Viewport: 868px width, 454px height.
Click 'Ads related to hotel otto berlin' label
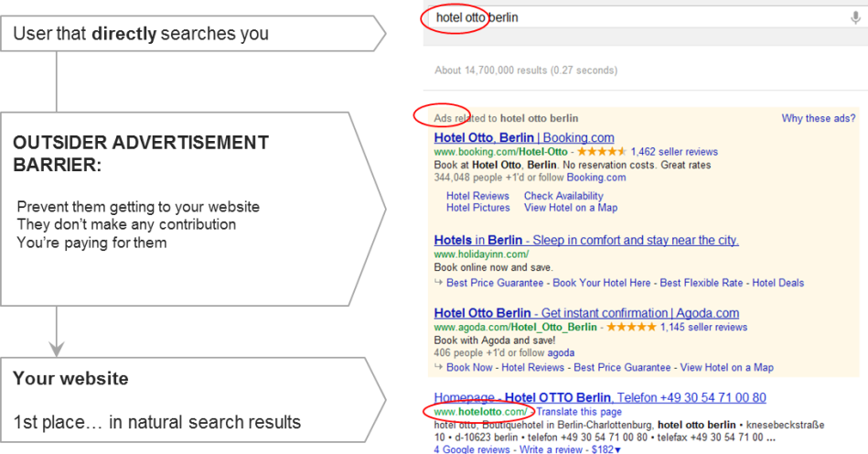(506, 118)
